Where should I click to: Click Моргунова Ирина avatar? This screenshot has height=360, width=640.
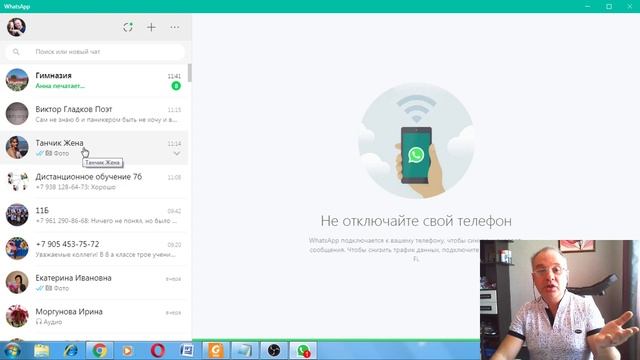[x=17, y=316]
